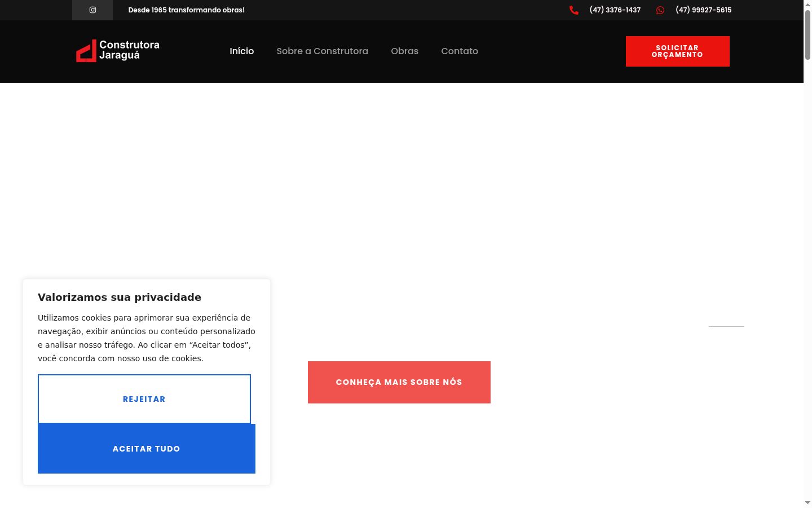The image size is (812, 508).
Task: Select the Obras menu item
Action: click(x=405, y=51)
